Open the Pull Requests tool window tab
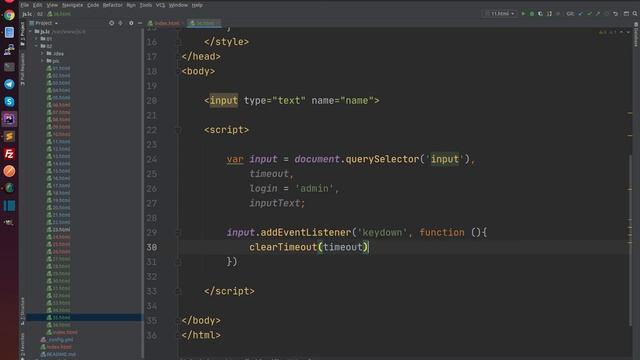Screen dimensions: 640x360 (22, 69)
